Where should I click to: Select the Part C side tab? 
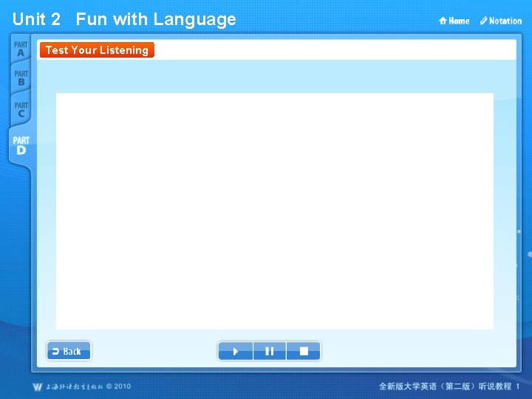point(21,109)
